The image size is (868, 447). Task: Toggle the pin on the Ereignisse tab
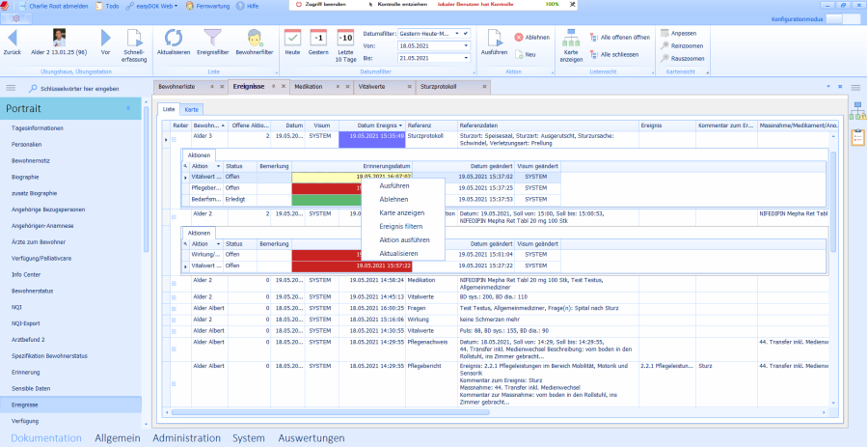coord(273,86)
